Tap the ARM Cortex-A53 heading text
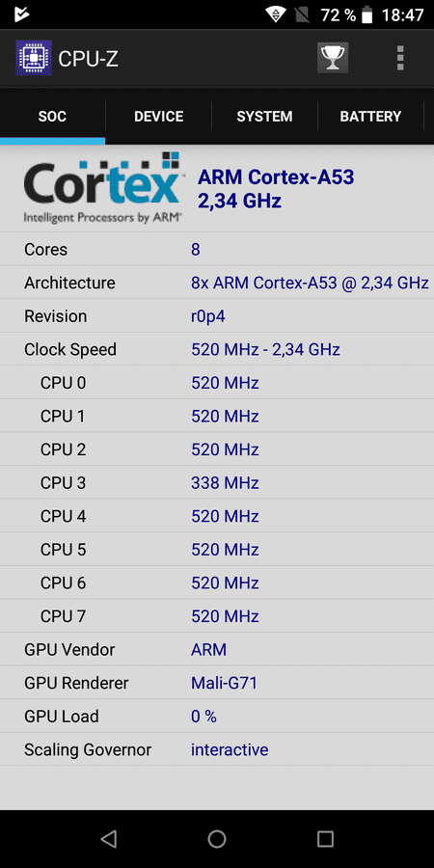 [x=276, y=177]
